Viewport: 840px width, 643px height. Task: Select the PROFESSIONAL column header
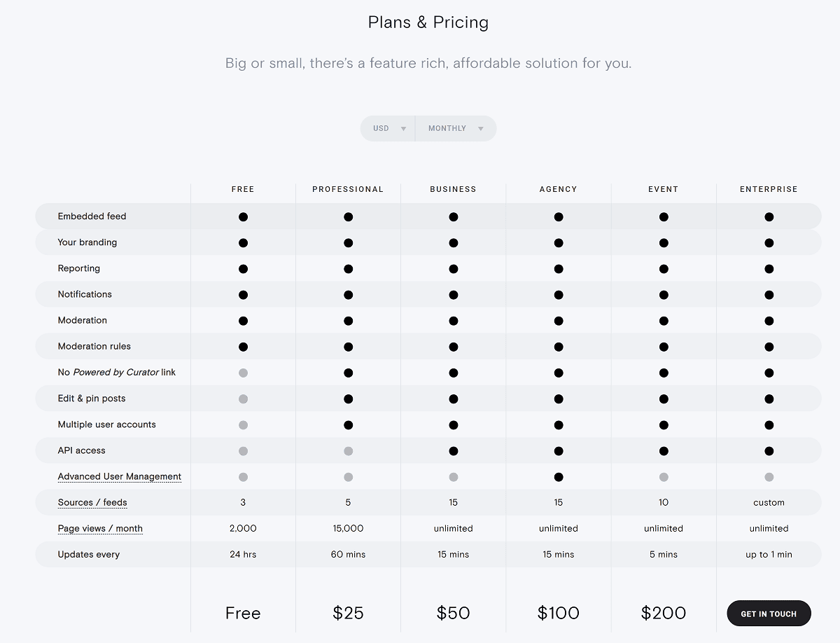tap(348, 189)
